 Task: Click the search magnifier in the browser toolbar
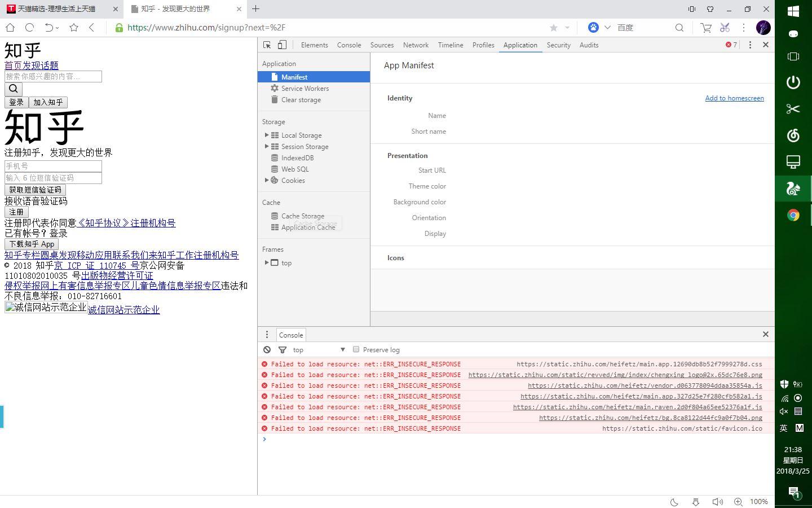(679, 28)
